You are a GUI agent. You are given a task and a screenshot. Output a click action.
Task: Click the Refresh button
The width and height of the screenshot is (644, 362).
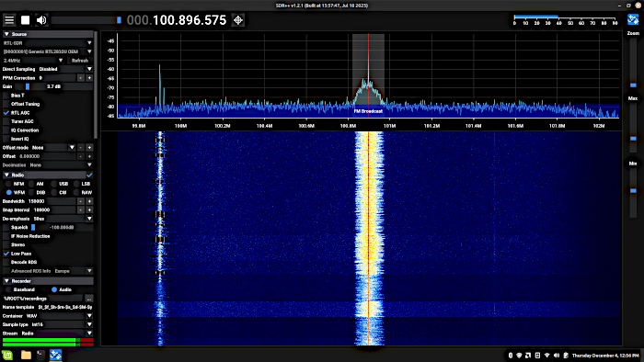[x=80, y=61]
